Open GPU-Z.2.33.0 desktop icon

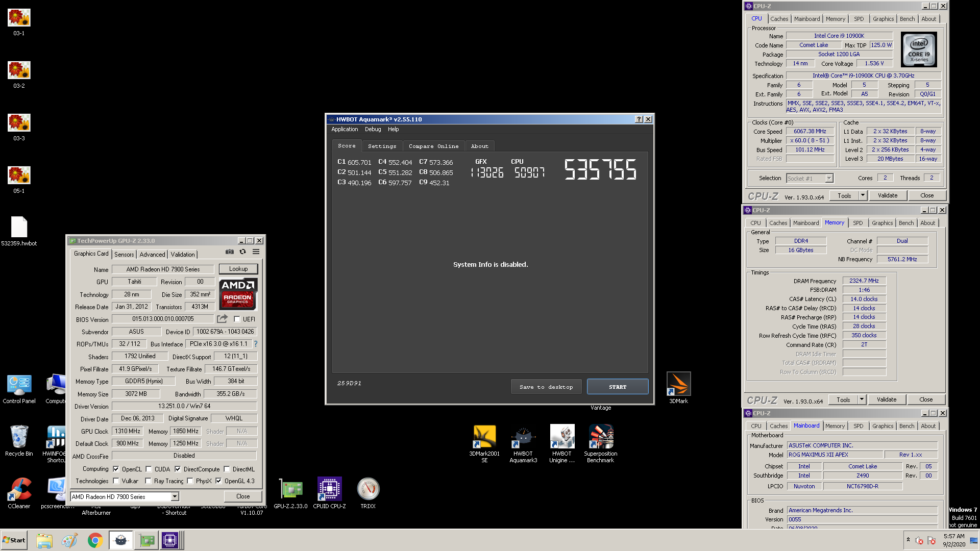coord(290,493)
